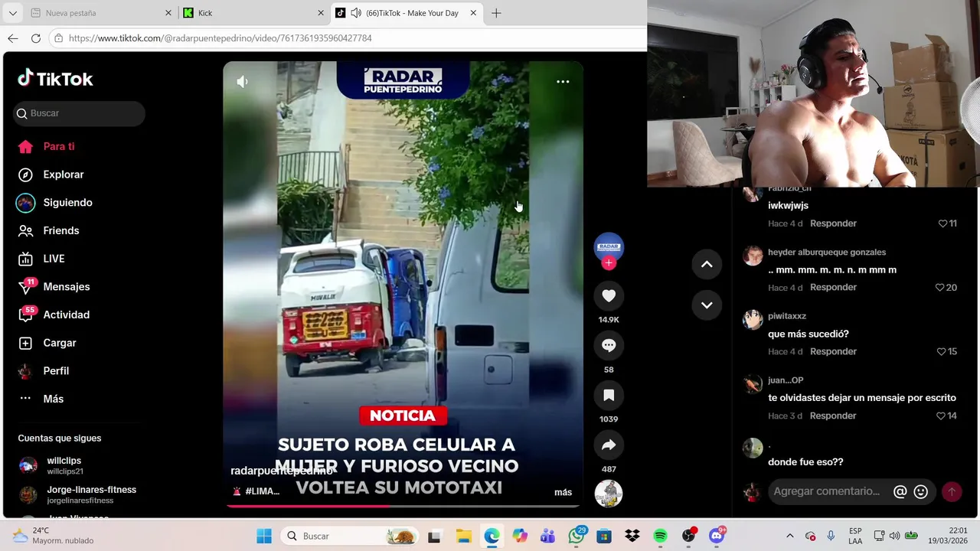Reply to piwitaxxz comment
Screen dimensions: 980x551
[x=833, y=351]
